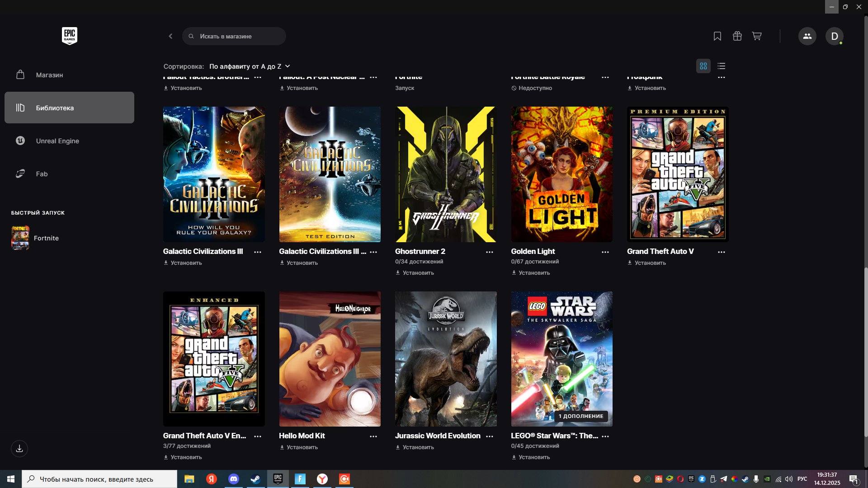This screenshot has width=868, height=488.
Task: Go back using the back arrow
Action: click(170, 36)
